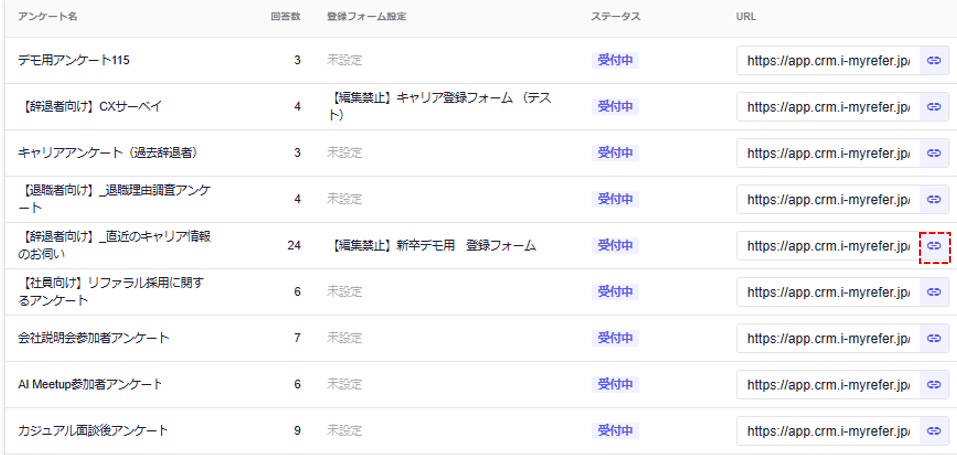This screenshot has width=957, height=455.
Task: Click link icon for AI Meetup参加者アンケート
Action: point(934,384)
